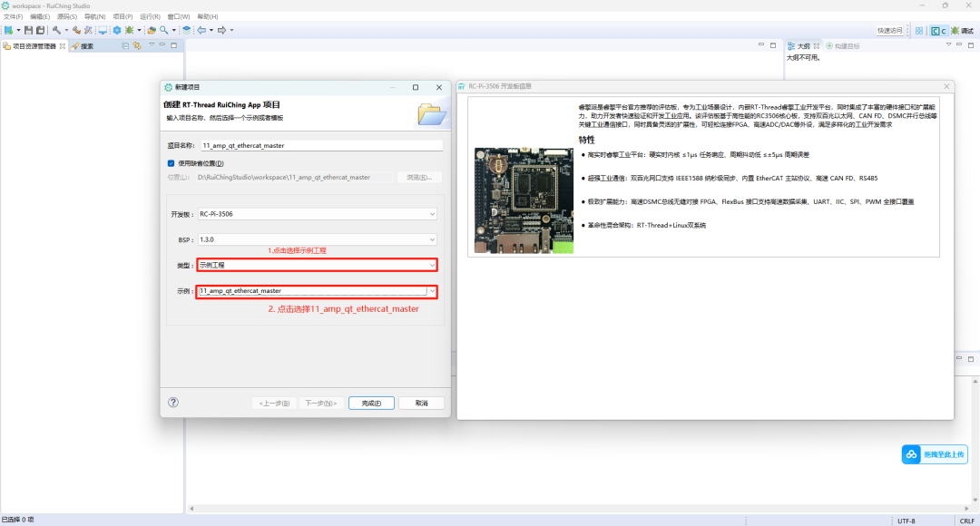
Task: Click the Build hammer icon
Action: 57,30
